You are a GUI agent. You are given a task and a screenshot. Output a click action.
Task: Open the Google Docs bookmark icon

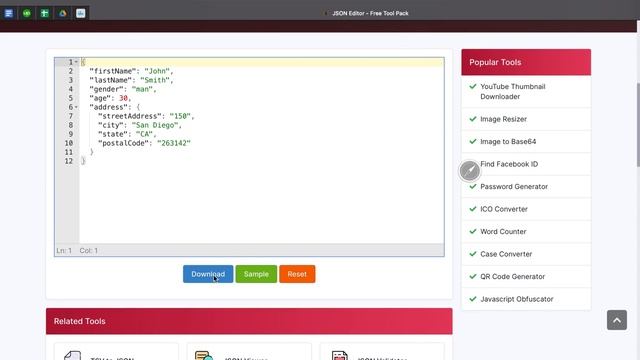click(x=9, y=13)
